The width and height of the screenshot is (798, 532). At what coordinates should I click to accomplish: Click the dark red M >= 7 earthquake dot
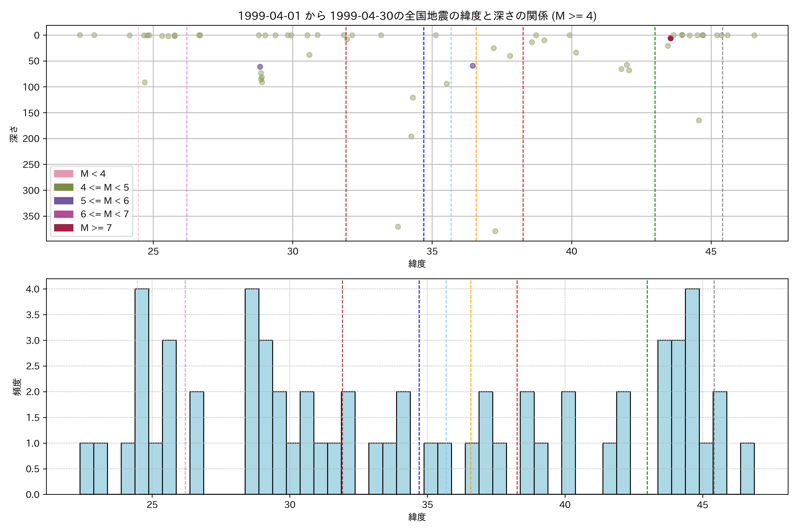[670, 38]
